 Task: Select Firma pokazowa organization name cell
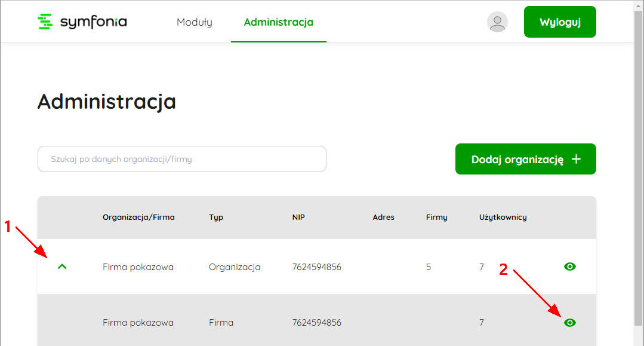coord(138,267)
